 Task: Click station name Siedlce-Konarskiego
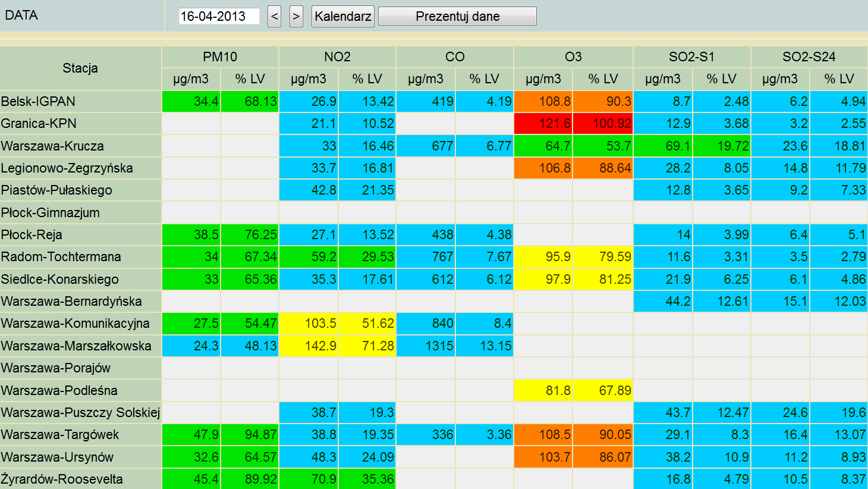(x=59, y=279)
